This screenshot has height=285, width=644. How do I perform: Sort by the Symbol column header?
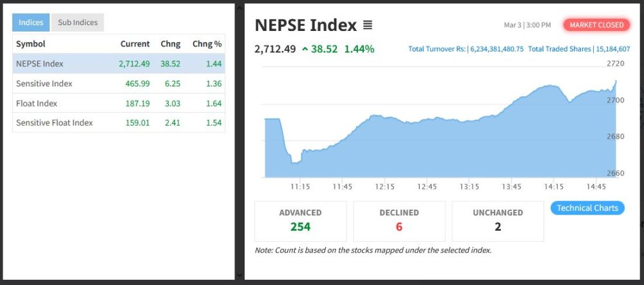(30, 44)
